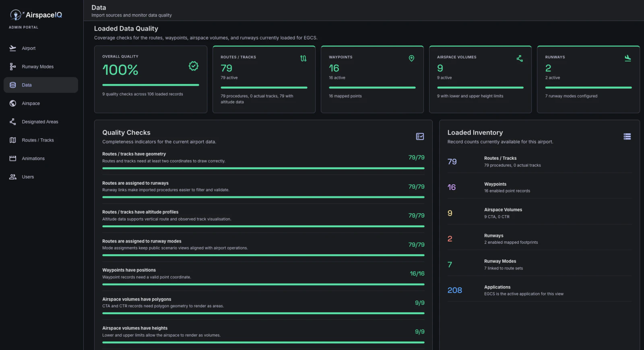Click the polyline icon in Airspace Volumes card
The height and width of the screenshot is (350, 644).
click(520, 58)
